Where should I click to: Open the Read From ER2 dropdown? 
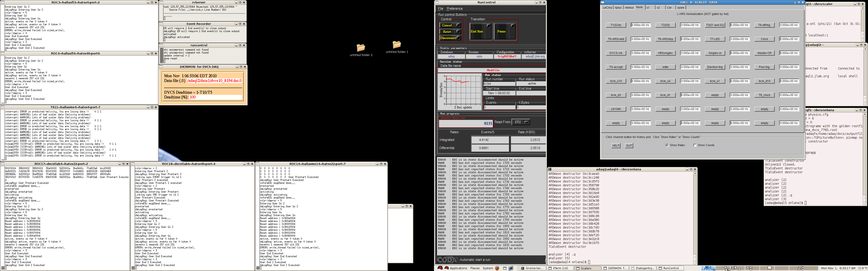click(x=521, y=122)
